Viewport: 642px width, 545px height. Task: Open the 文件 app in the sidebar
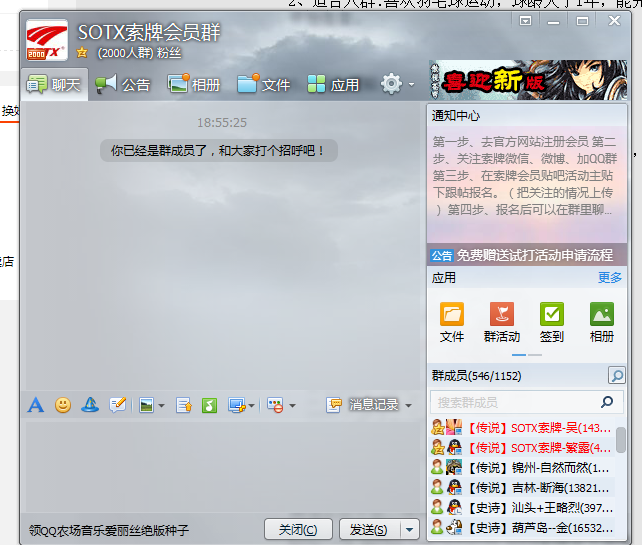[x=452, y=323]
